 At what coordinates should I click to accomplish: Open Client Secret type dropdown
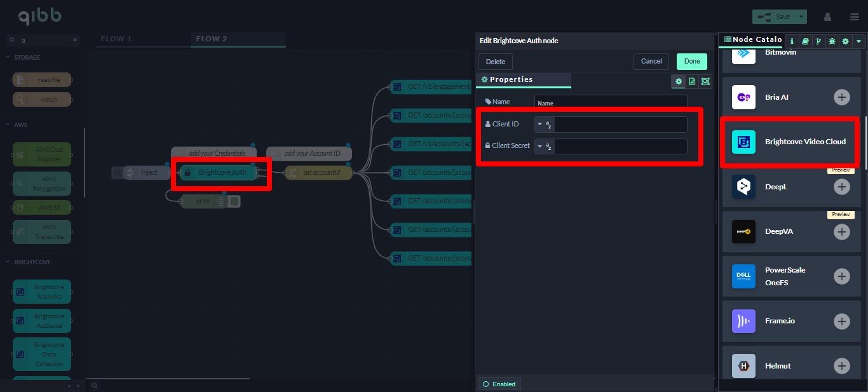(x=545, y=146)
